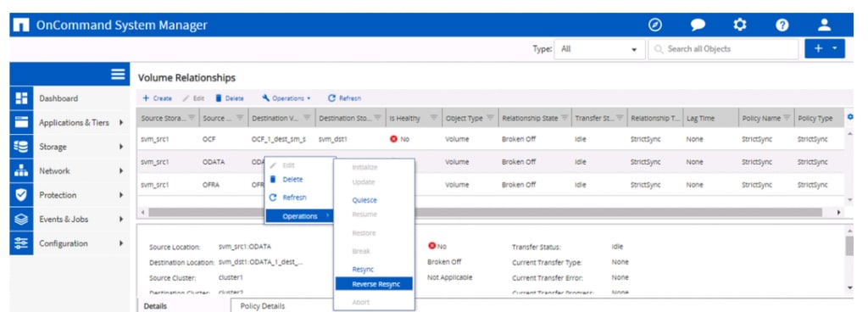Expand the Events & Jobs menu arrow

tap(120, 219)
